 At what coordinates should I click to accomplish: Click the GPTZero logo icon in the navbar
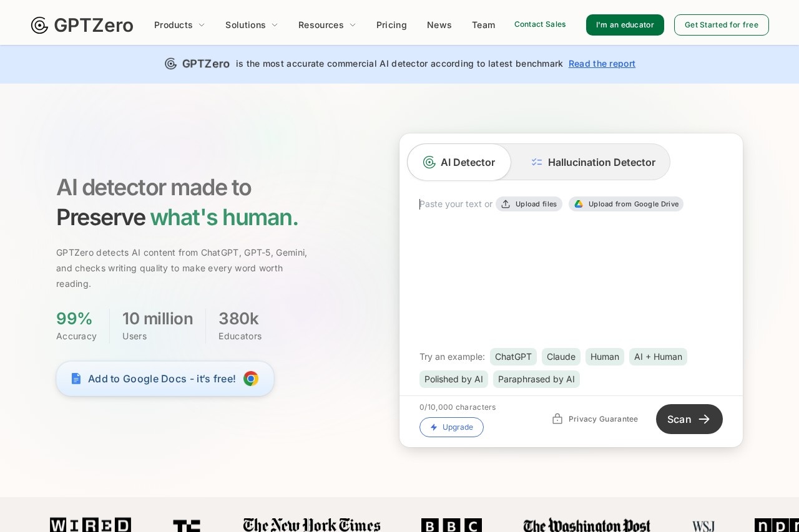pos(39,25)
